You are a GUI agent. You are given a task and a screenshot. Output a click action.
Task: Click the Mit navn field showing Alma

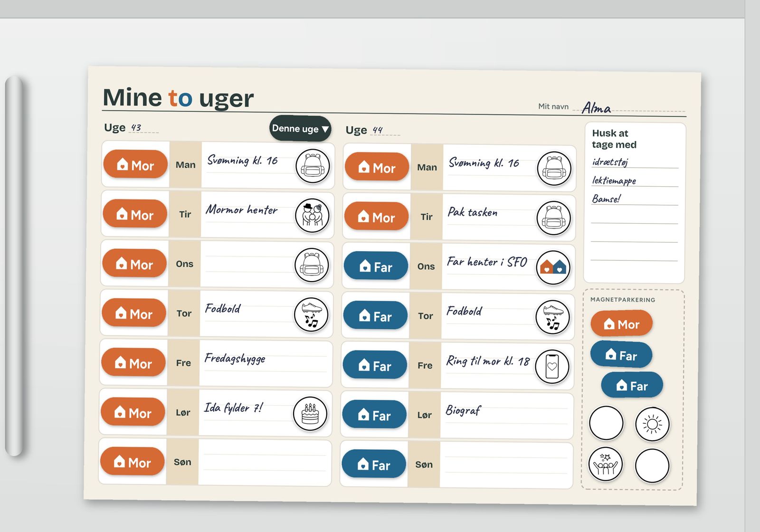[x=629, y=108]
